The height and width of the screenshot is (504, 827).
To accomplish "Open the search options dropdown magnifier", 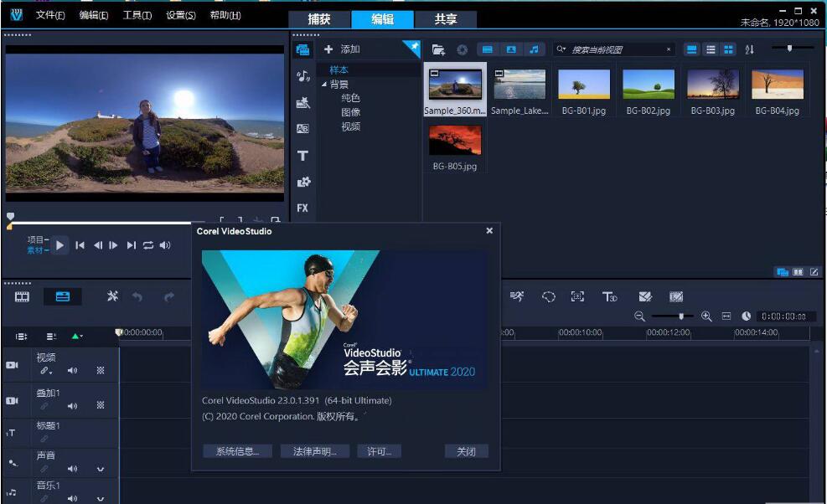I will point(561,49).
